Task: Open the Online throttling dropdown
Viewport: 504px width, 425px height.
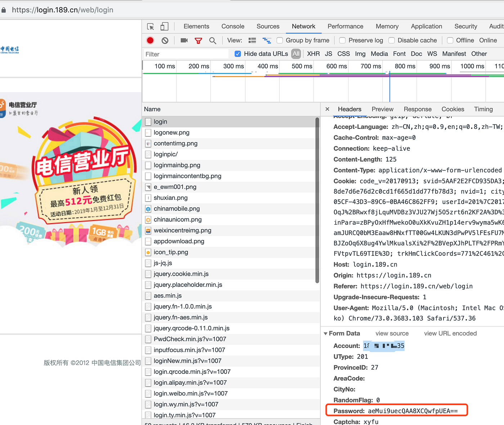Action: (x=488, y=40)
